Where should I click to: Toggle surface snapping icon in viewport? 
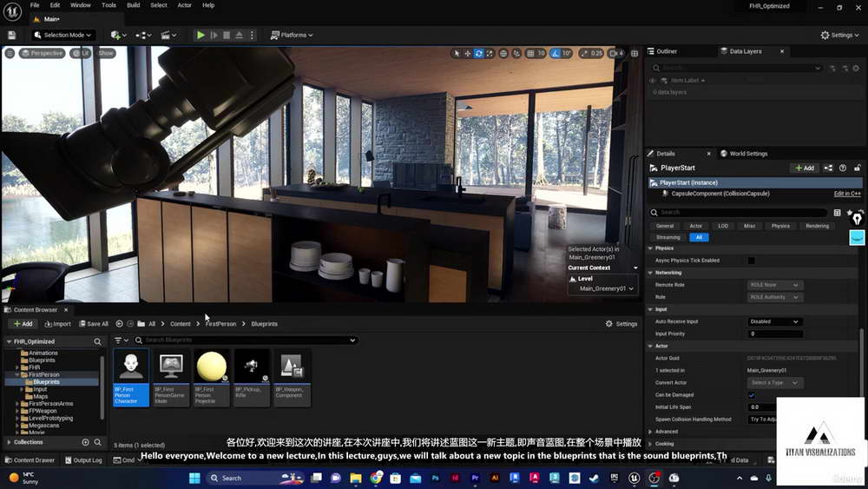516,53
